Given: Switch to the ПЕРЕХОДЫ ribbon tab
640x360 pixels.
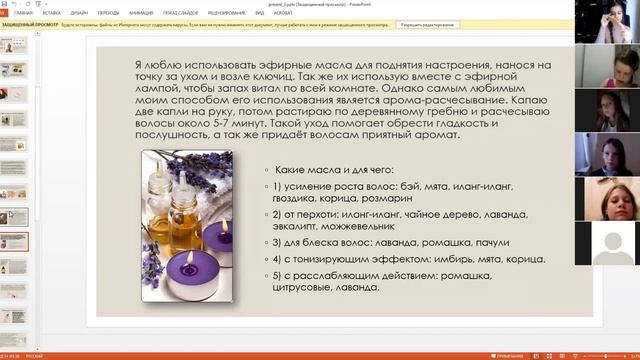Looking at the screenshot, I should 108,13.
